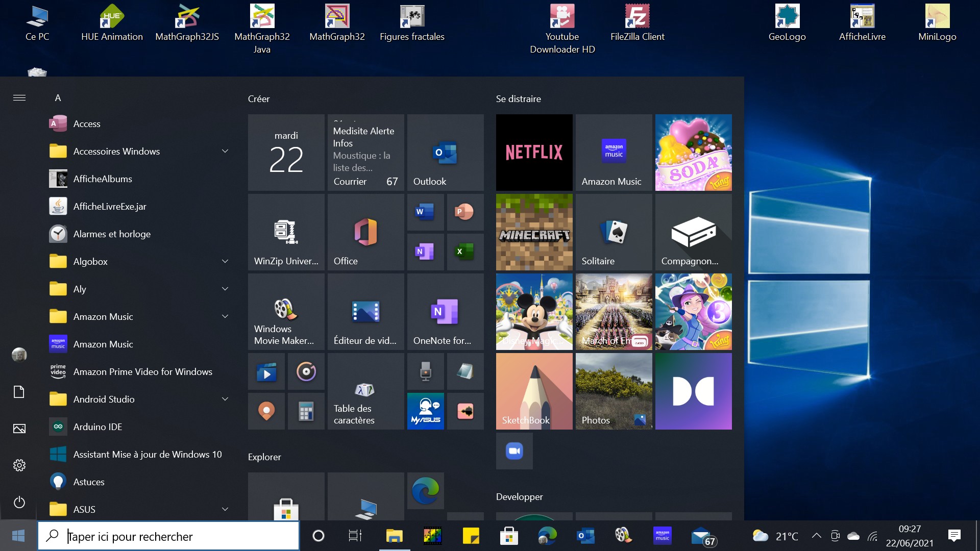980x551 pixels.
Task: Open WinZip Universal tile
Action: 286,232
